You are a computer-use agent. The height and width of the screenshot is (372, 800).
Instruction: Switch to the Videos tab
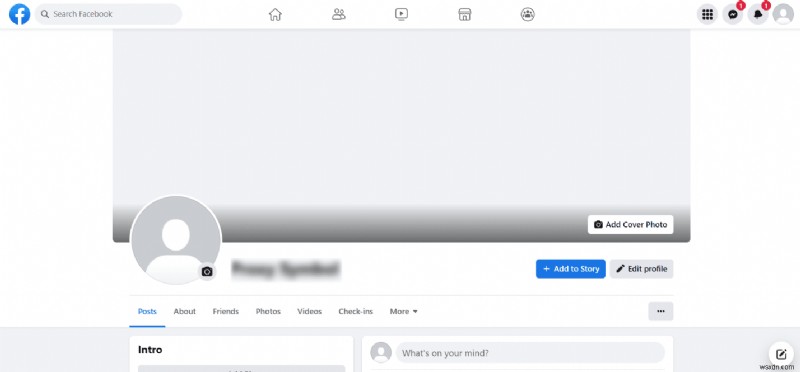pyautogui.click(x=310, y=311)
